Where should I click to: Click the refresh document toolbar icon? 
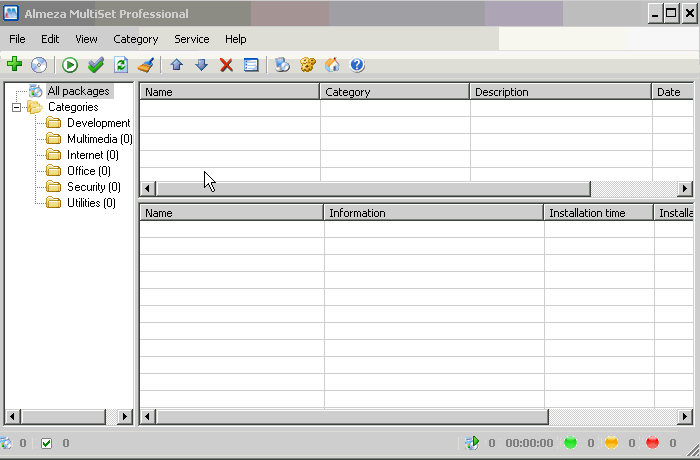(x=121, y=65)
